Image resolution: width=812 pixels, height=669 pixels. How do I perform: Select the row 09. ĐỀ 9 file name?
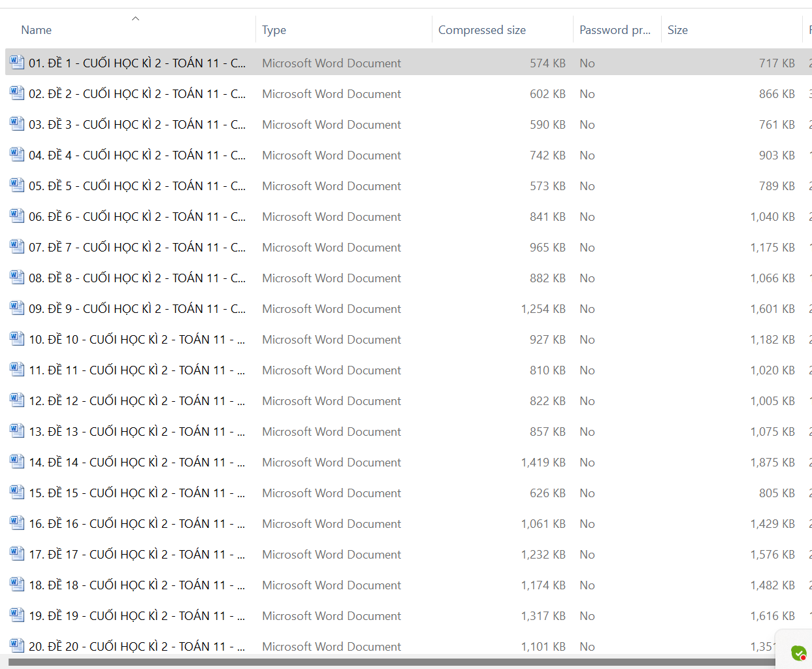(x=137, y=309)
